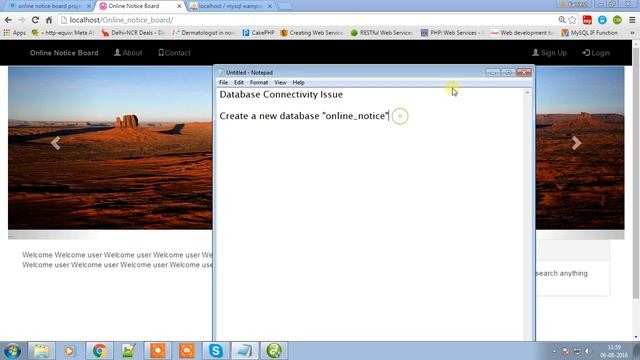Open the RESTful Web Services bookmark

pos(382,33)
